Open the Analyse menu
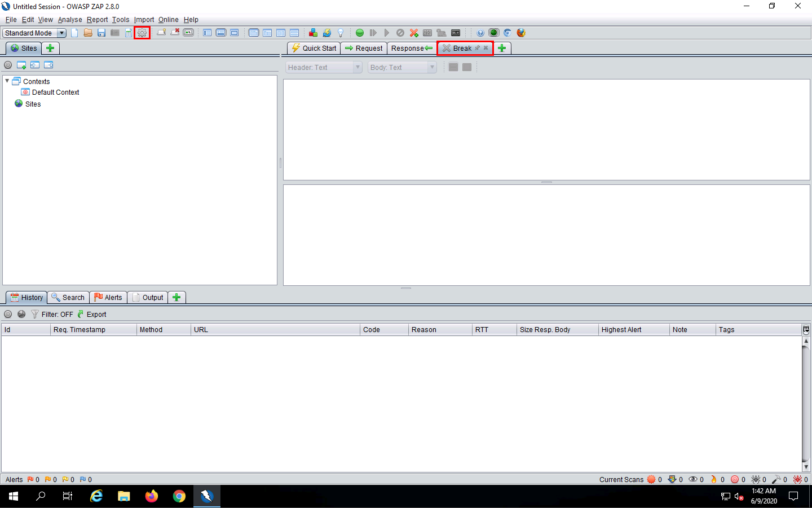 (70, 19)
